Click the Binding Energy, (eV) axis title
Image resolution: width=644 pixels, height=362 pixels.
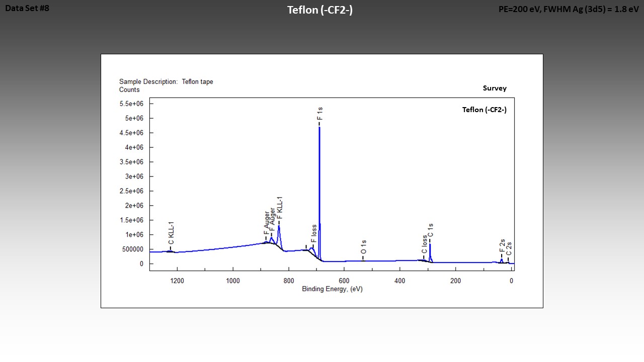[332, 289]
